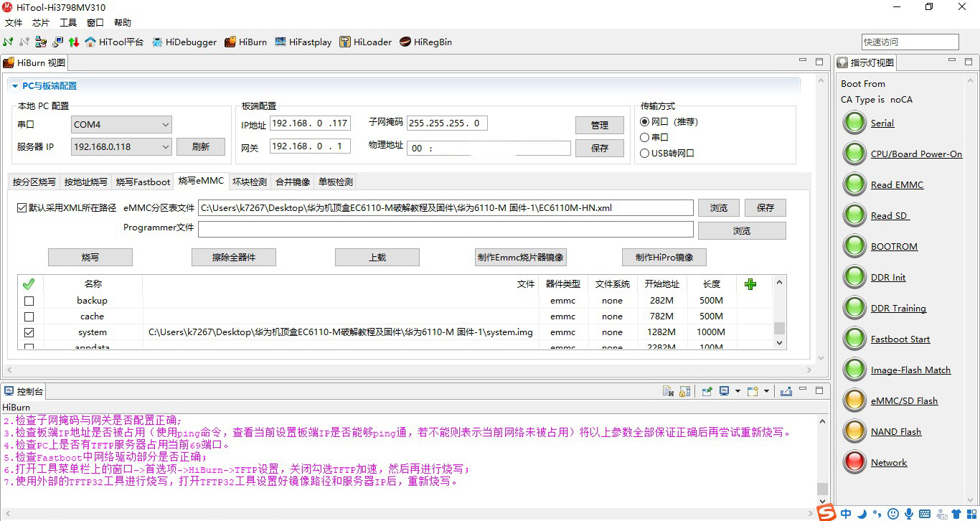This screenshot has height=521, width=980.
Task: Switch to 烧写Fastboot tab
Action: (x=143, y=182)
